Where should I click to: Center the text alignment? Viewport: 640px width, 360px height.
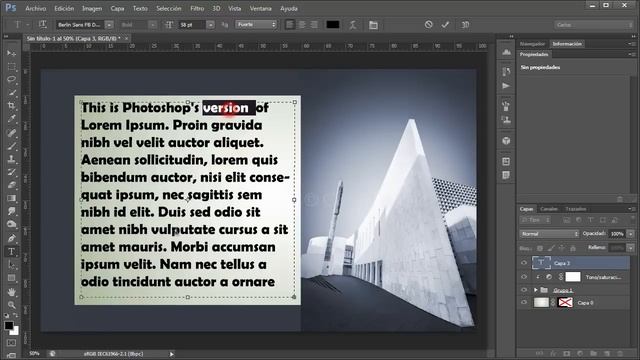click(x=302, y=25)
